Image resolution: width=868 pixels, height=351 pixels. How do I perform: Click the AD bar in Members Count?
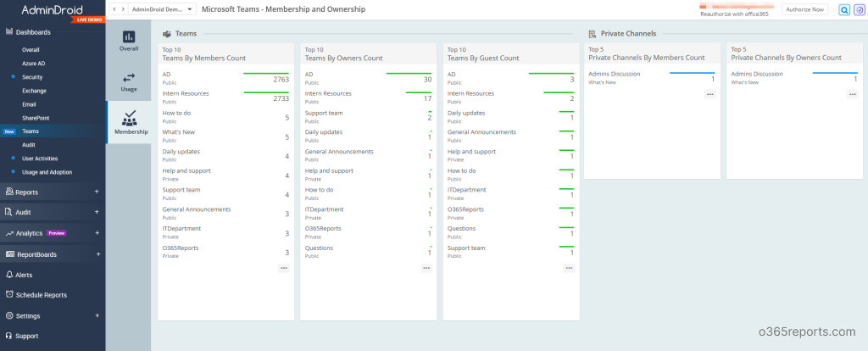(x=266, y=73)
